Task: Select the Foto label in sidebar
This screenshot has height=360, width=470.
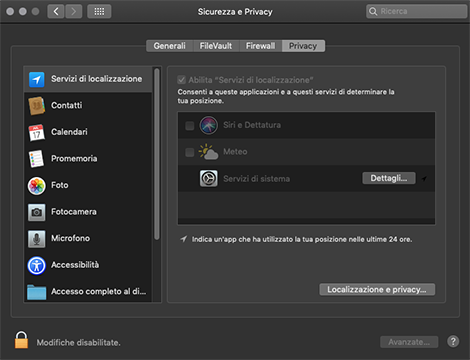Action: tap(60, 185)
